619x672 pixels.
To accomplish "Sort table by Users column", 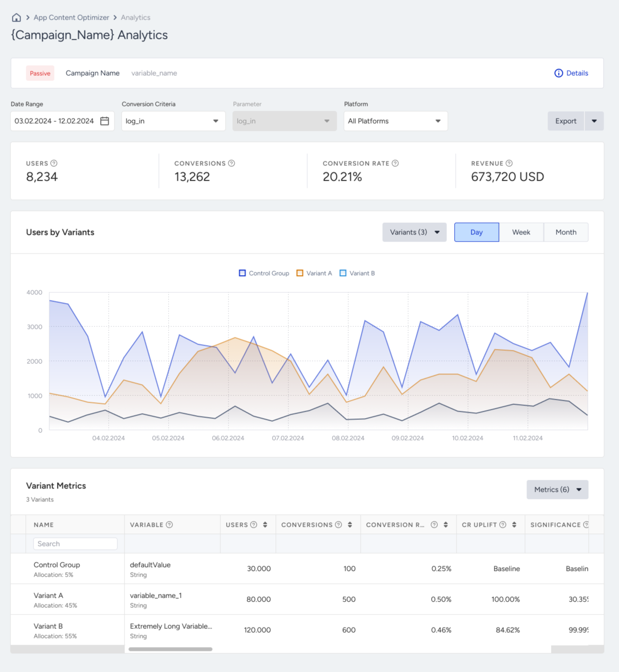I will 265,525.
